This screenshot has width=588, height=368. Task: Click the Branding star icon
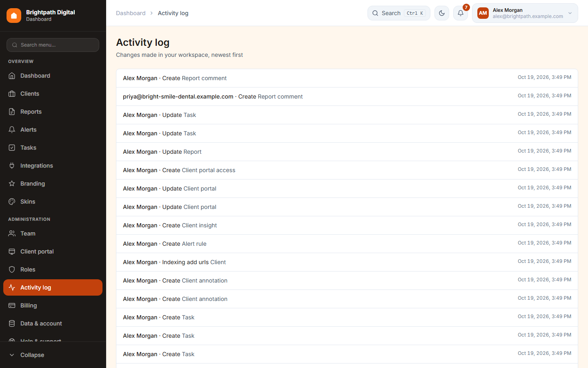click(x=12, y=184)
